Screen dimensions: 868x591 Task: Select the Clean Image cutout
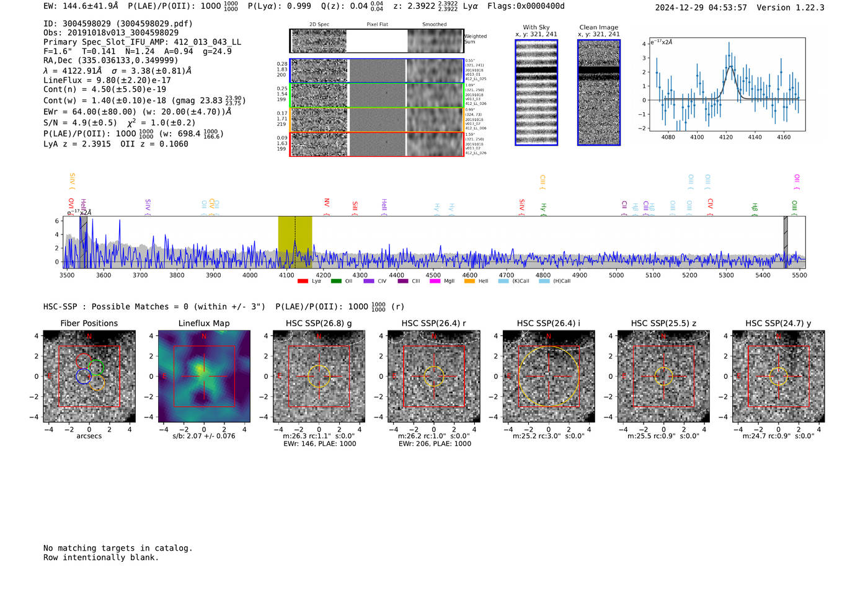[x=599, y=92]
